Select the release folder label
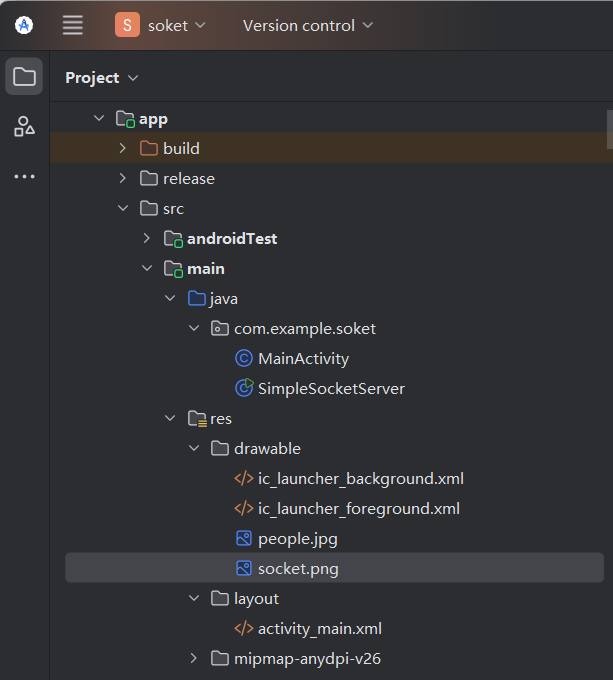 click(189, 179)
